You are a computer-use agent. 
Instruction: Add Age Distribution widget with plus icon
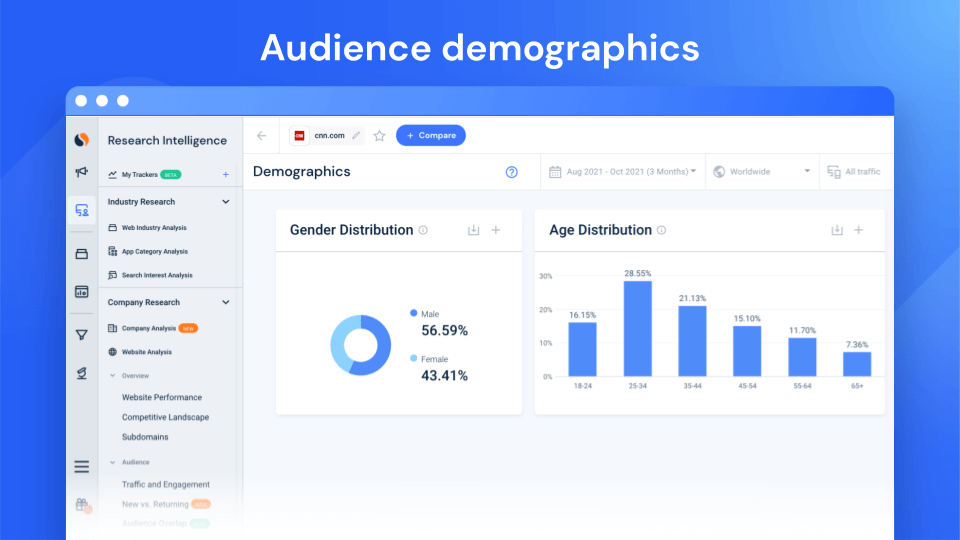click(859, 230)
